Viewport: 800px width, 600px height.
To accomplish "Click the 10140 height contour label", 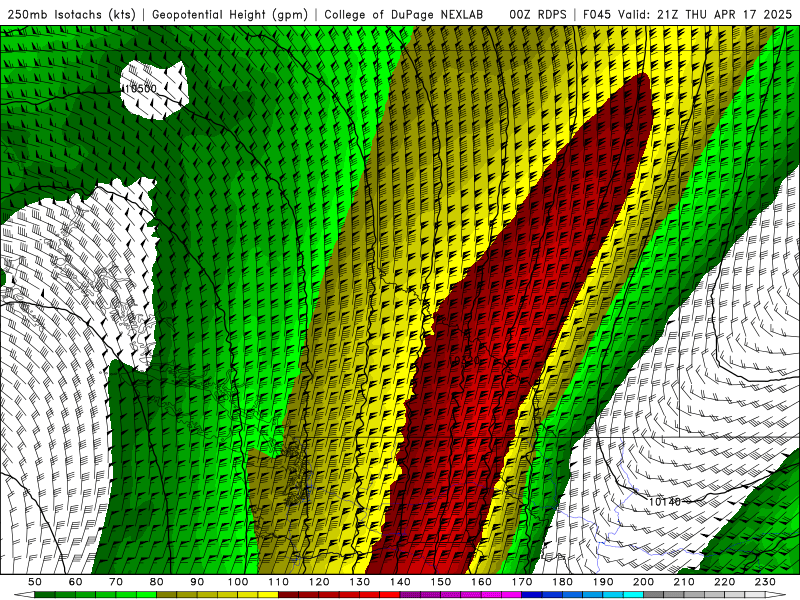I will click(665, 502).
